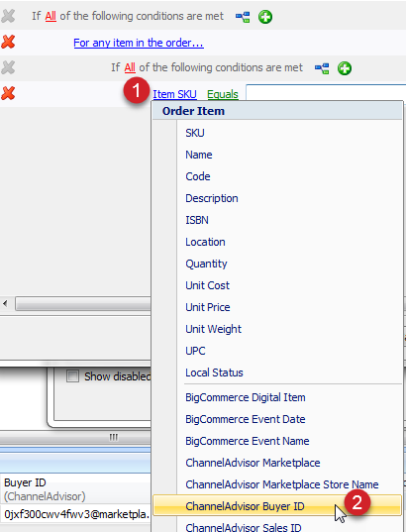Change top-level 'All' condition selector
406x532 pixels.
point(51,16)
